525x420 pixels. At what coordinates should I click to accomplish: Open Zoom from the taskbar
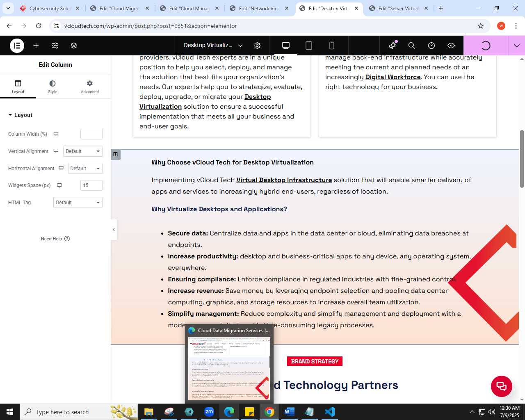(209, 412)
